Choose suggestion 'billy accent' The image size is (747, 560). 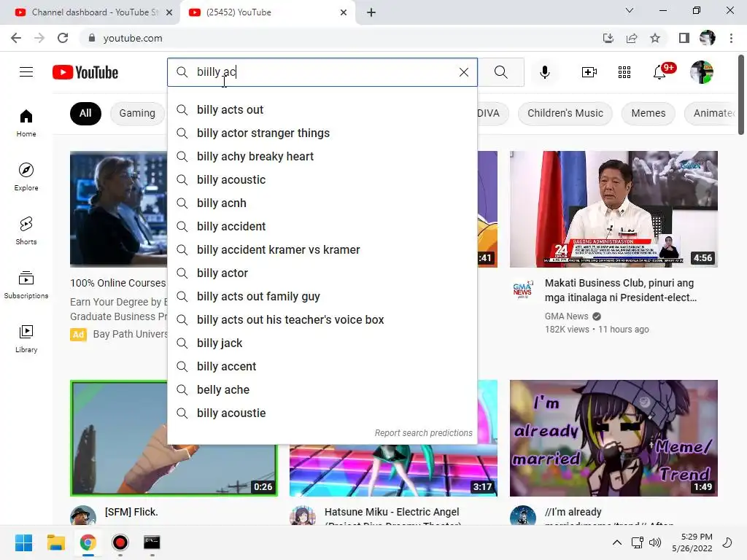[x=322, y=366]
